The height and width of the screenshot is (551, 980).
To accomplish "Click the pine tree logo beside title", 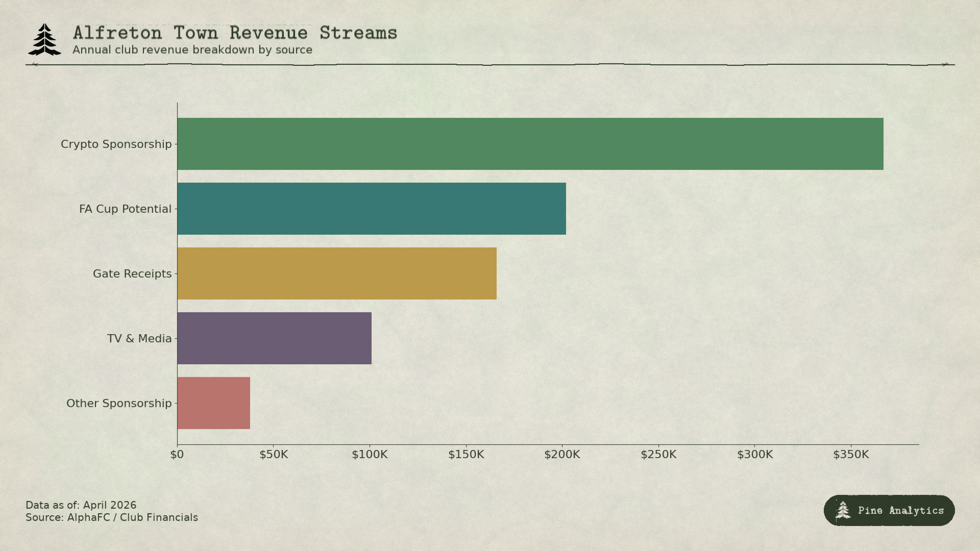I will [44, 40].
